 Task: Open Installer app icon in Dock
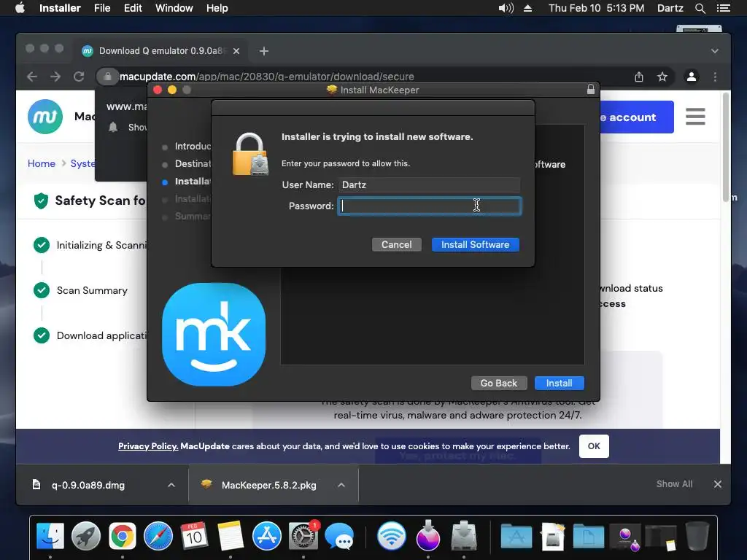(x=464, y=536)
